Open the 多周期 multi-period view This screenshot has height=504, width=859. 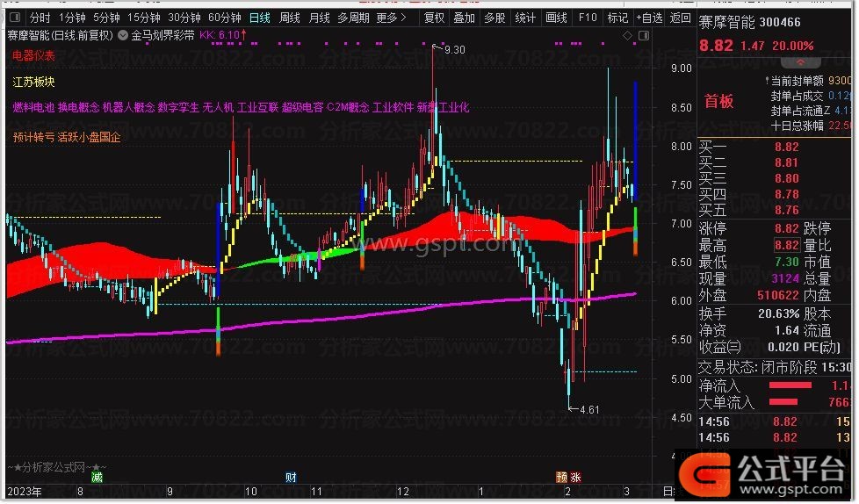click(x=353, y=18)
